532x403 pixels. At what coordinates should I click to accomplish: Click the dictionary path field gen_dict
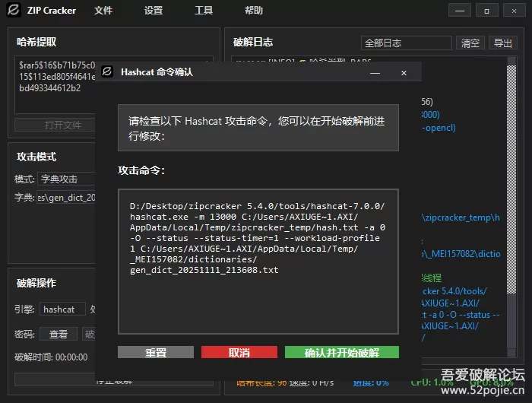click(66, 198)
